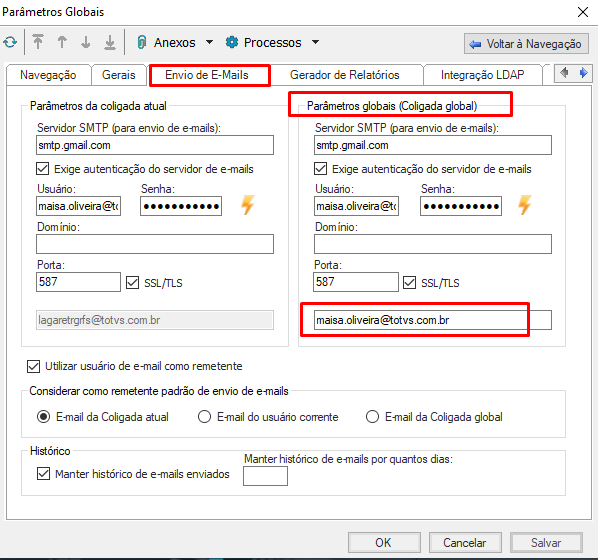Click Usuário field in Coligada global

tap(357, 206)
